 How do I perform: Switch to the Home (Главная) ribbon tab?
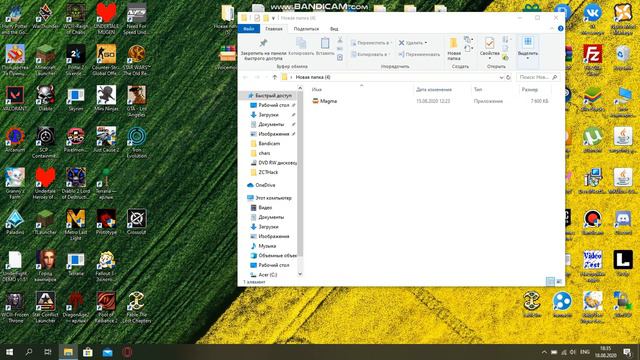pos(274,29)
